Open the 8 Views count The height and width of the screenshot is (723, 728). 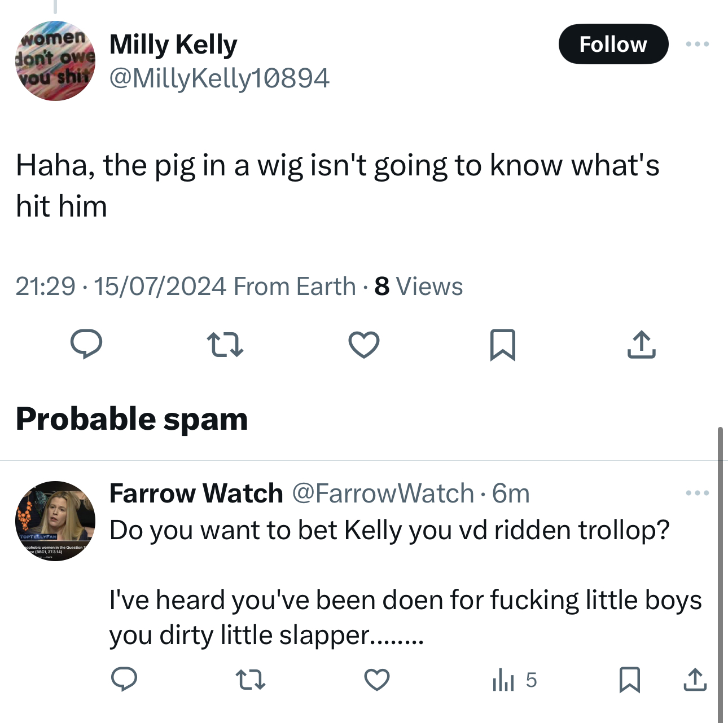418,286
